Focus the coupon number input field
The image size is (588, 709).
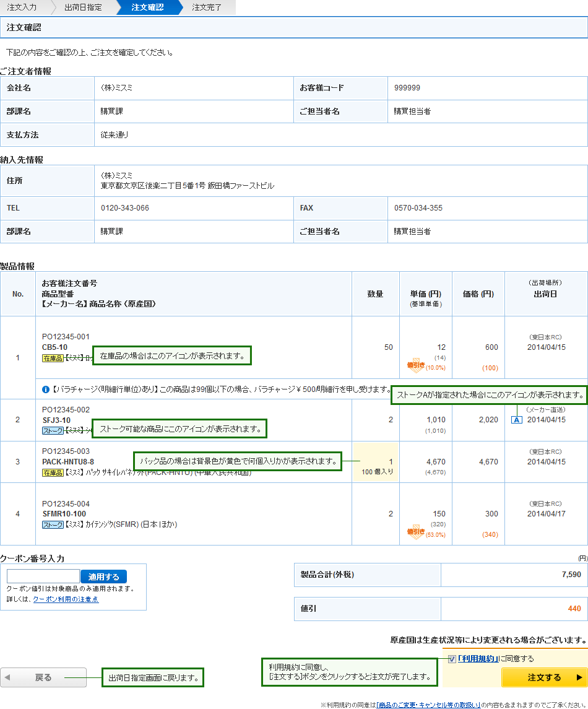[43, 576]
